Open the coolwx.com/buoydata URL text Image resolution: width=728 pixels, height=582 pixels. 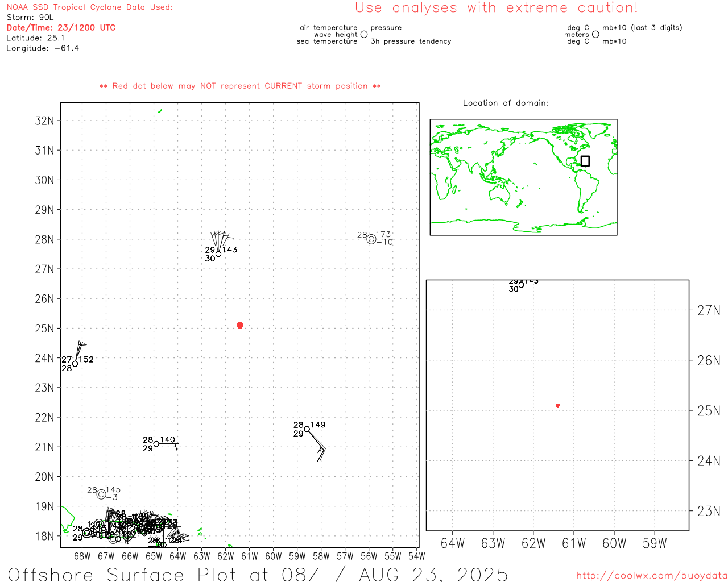click(x=652, y=576)
